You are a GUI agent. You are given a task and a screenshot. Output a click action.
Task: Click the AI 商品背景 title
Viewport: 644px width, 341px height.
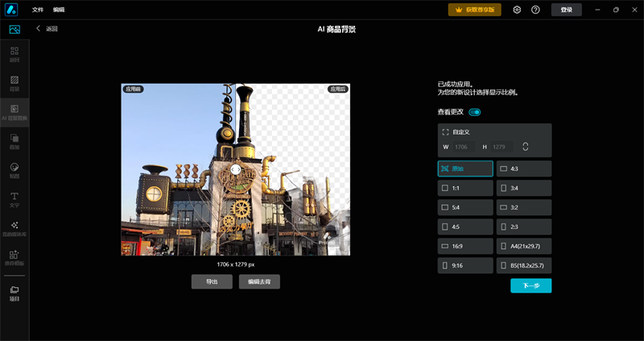pyautogui.click(x=336, y=29)
